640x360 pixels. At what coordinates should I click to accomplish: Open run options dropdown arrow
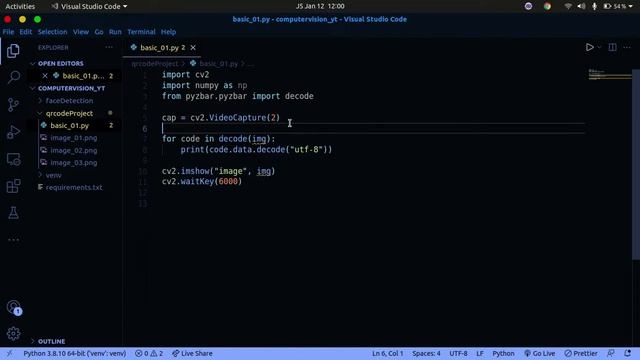pyautogui.click(x=599, y=47)
